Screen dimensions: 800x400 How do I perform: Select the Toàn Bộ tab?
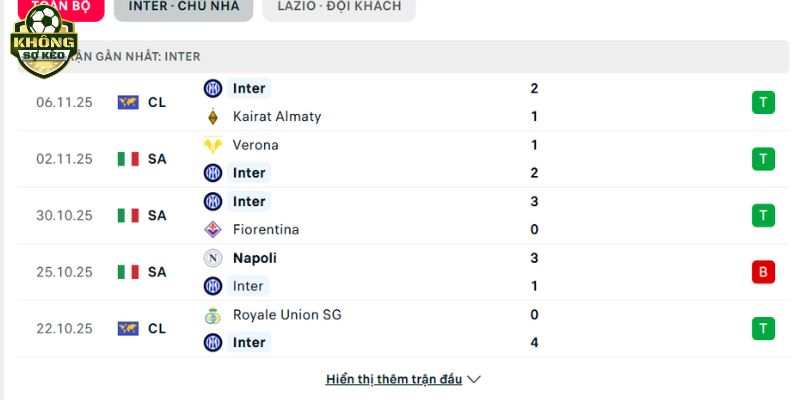[60, 7]
